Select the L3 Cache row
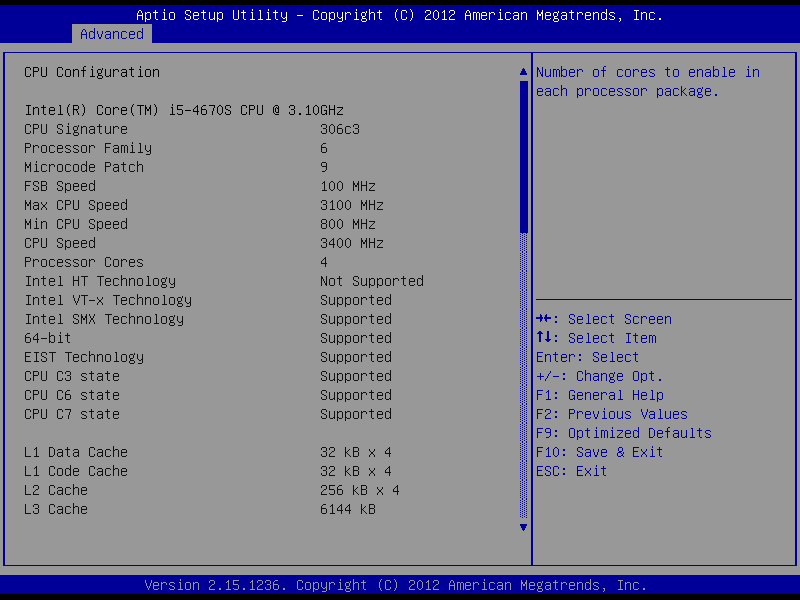Viewport: 800px width, 600px height. coord(56,509)
